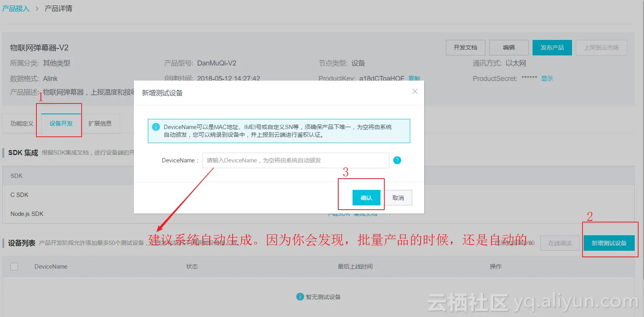Viewport: 644px width, 317px height.
Task: Cancel the dialog with 取消
Action: pos(398,198)
